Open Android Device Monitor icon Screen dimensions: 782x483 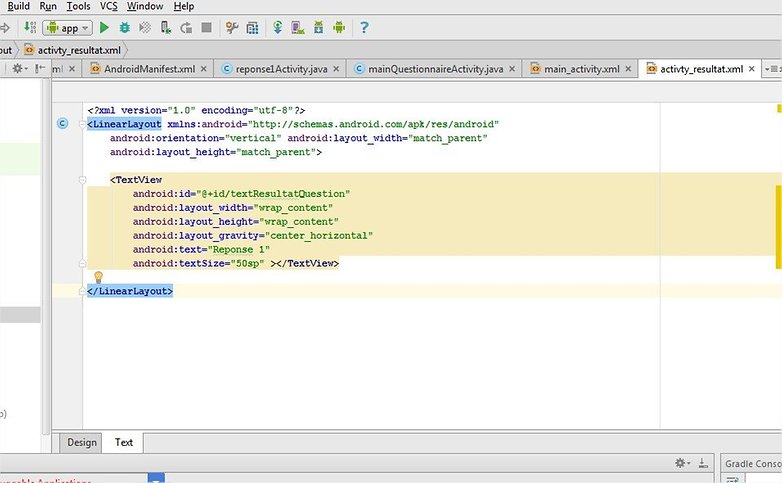(x=339, y=27)
